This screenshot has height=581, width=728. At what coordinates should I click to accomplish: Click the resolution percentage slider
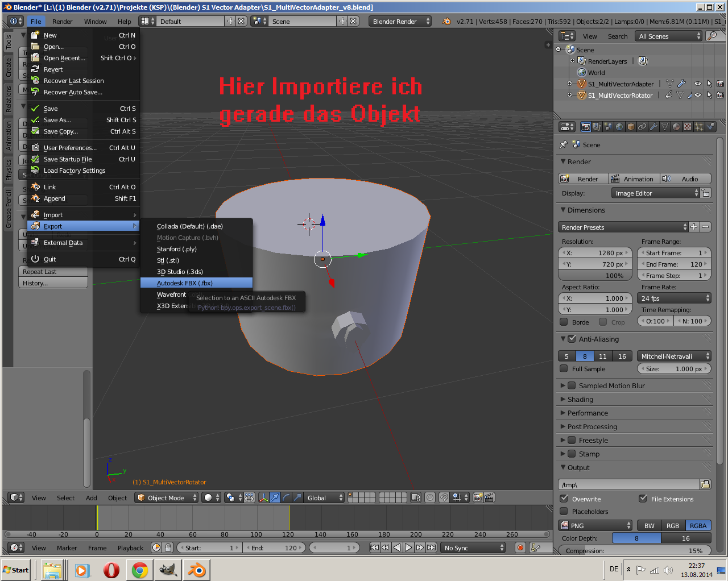(x=594, y=275)
